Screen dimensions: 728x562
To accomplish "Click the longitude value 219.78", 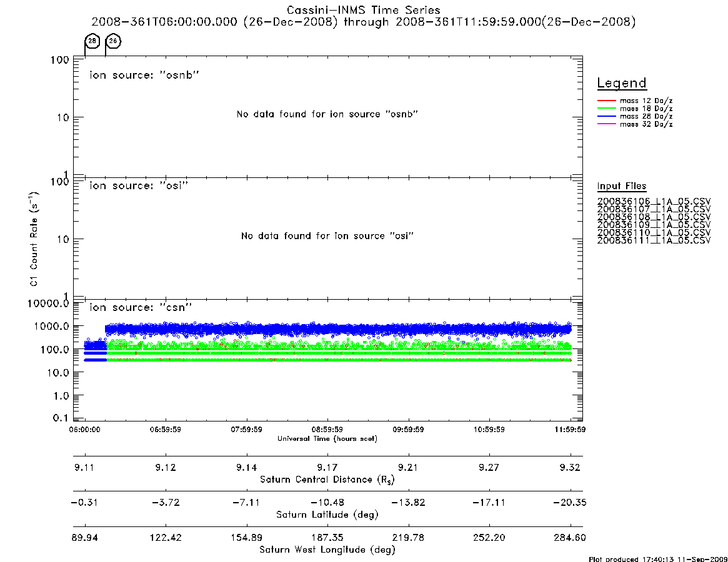I will [x=408, y=538].
